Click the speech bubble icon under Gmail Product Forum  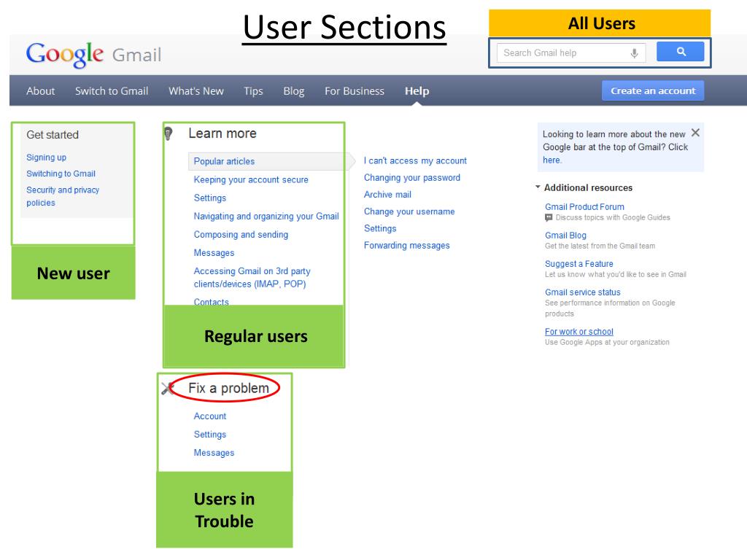pos(549,217)
